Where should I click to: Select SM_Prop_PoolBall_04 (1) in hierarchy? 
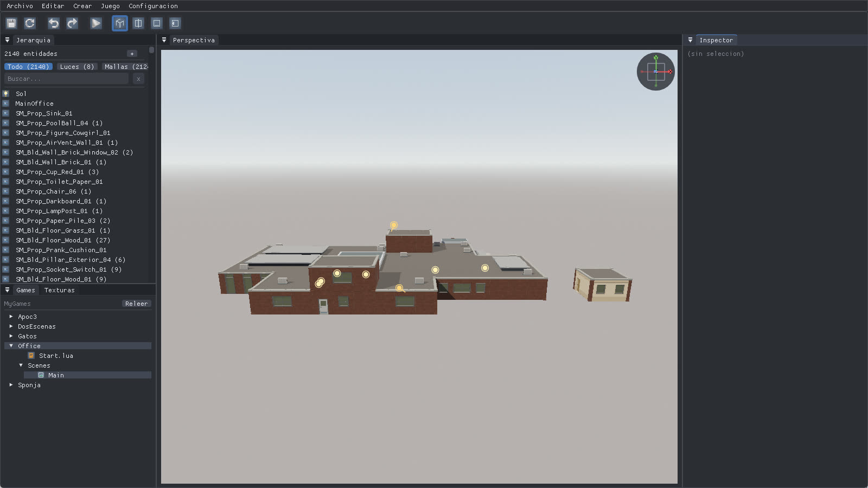(59, 123)
